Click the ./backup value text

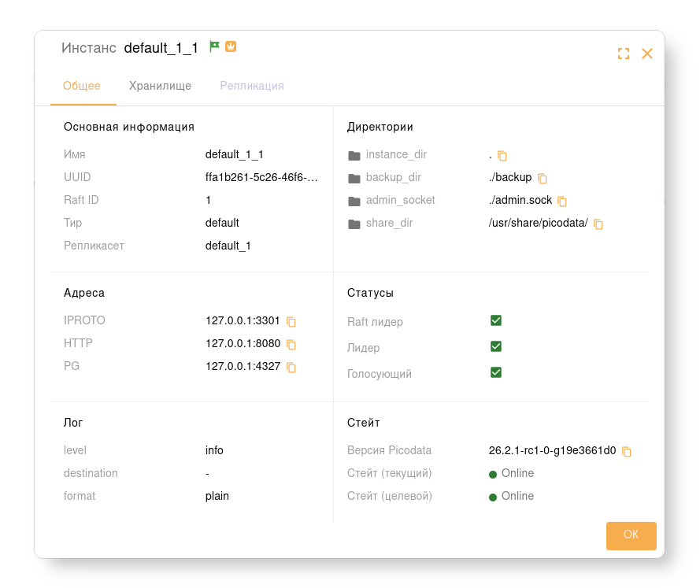pos(510,177)
